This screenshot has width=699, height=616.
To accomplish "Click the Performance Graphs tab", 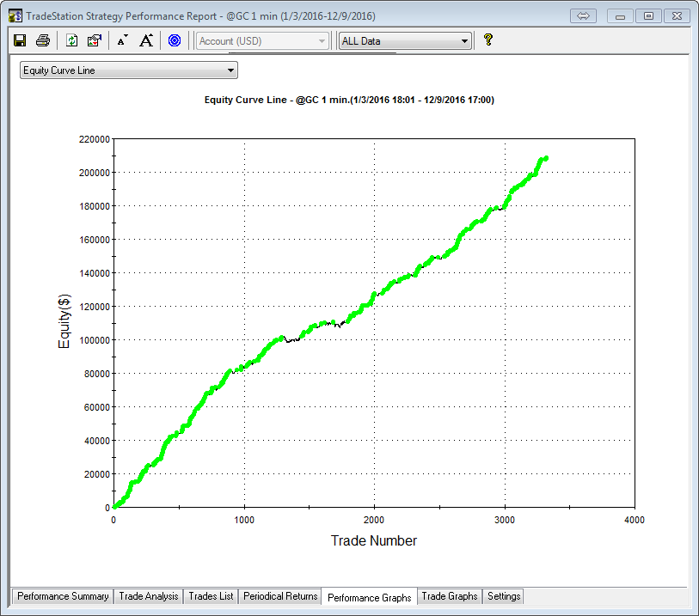I will click(x=370, y=597).
